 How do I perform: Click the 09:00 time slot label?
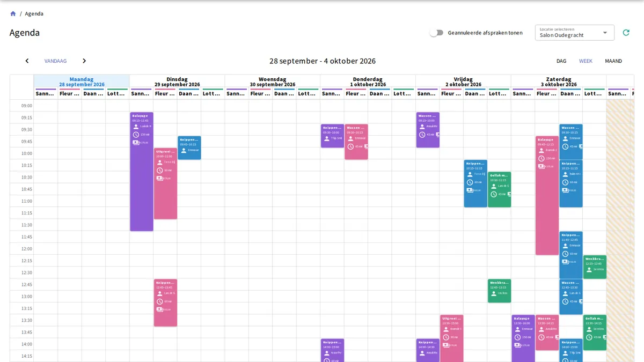click(27, 106)
